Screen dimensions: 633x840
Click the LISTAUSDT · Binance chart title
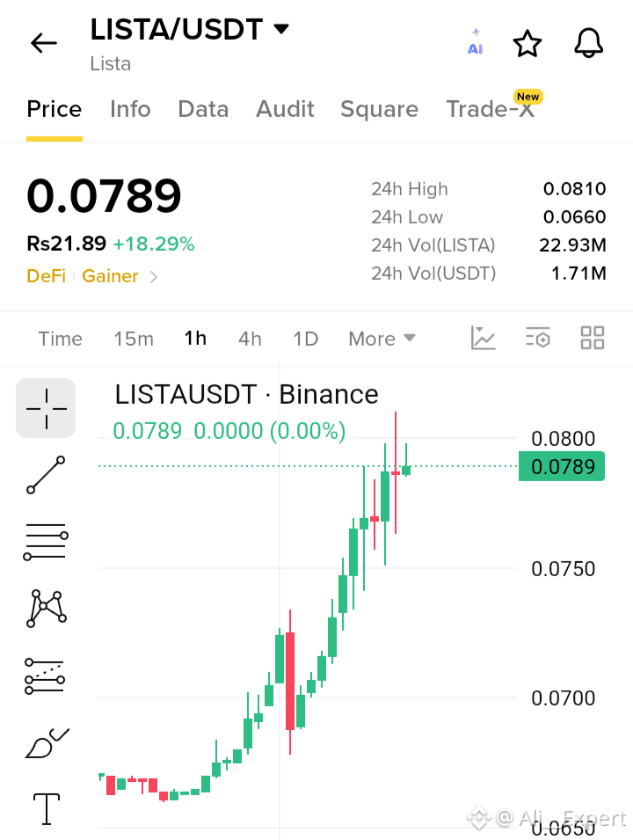[x=246, y=395]
